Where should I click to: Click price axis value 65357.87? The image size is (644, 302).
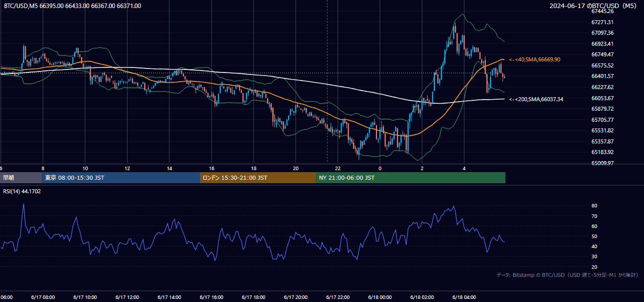pos(603,141)
